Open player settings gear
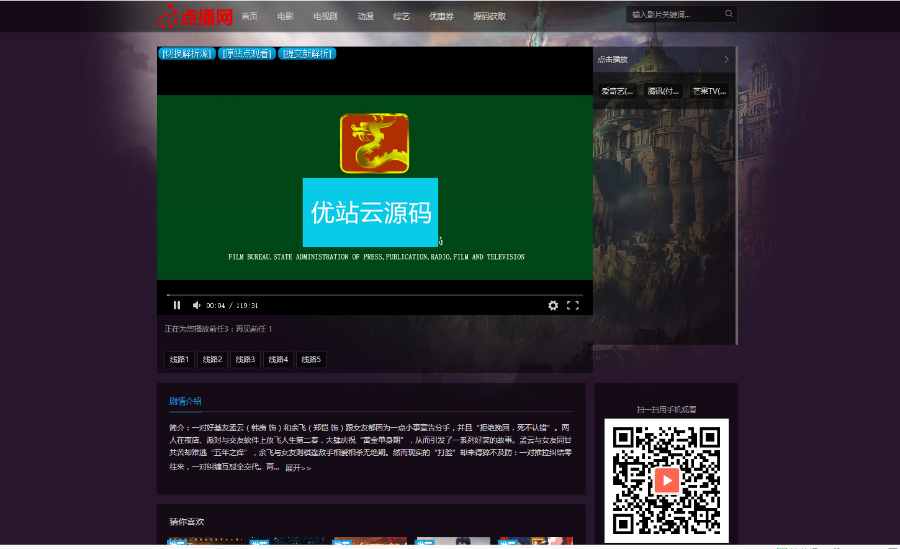This screenshot has width=900, height=549. tap(553, 306)
